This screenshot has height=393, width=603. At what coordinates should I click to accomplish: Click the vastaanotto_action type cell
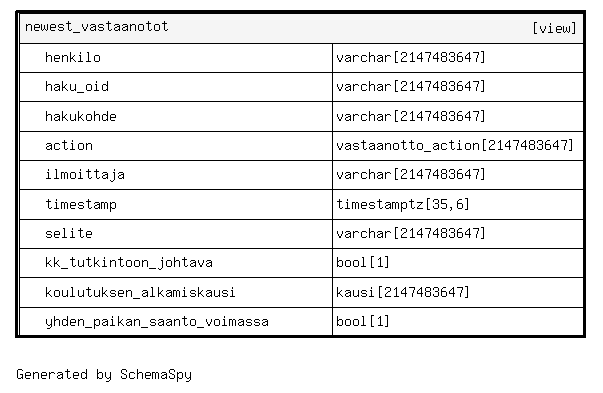coord(455,146)
